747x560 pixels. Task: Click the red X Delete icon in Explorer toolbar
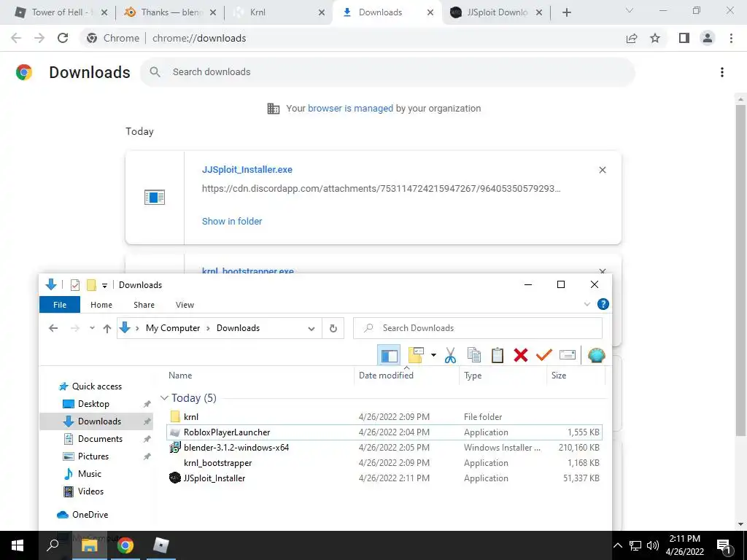(521, 355)
